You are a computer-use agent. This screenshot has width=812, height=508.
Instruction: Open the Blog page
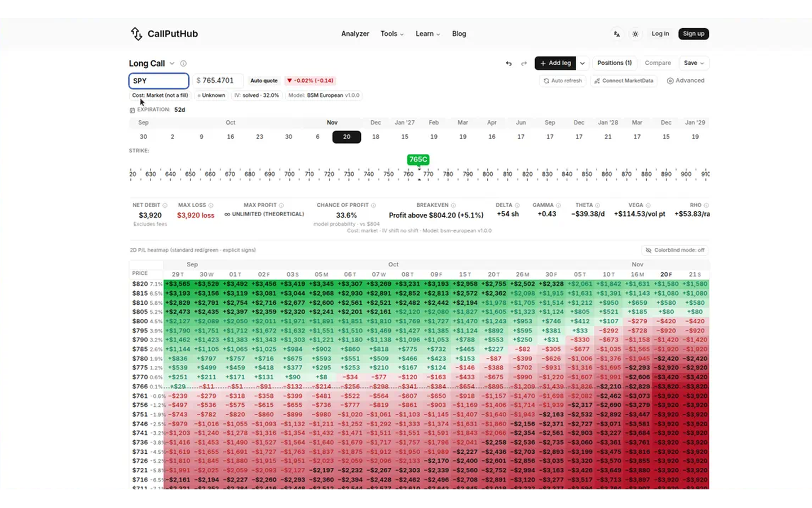459,34
